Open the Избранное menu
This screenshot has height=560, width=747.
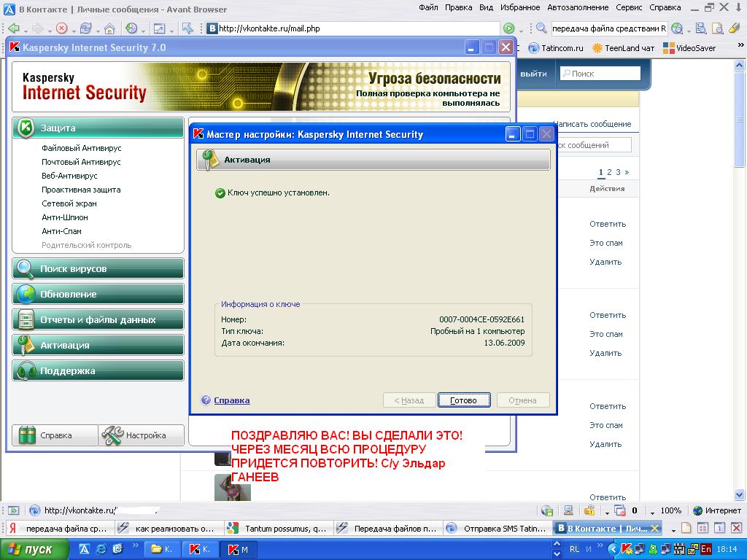coord(519,7)
